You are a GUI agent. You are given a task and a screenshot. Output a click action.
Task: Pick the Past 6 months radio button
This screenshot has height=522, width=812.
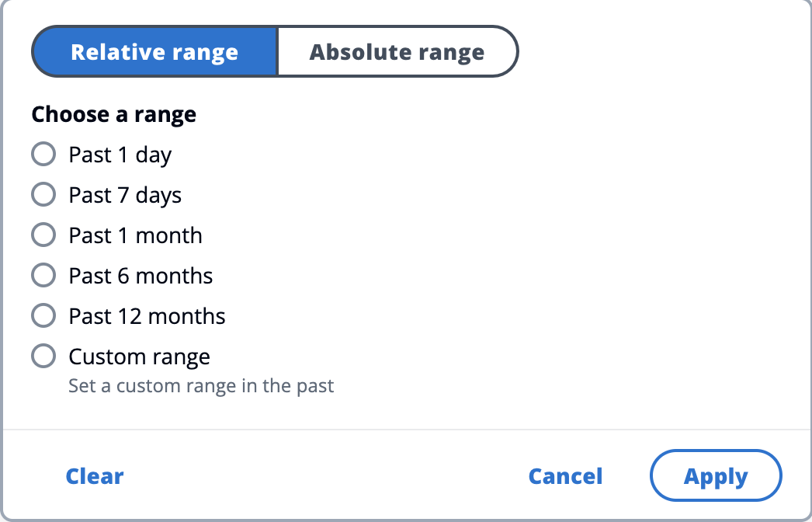click(x=43, y=275)
